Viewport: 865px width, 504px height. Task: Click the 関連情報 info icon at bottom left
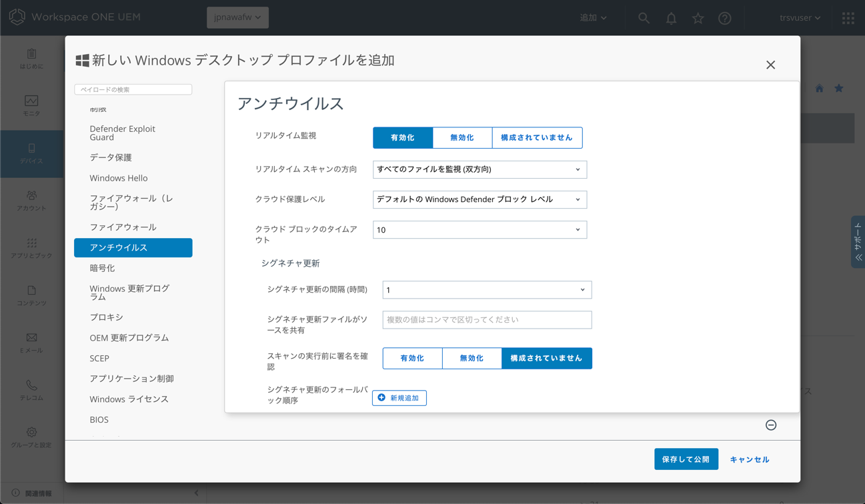(15, 493)
